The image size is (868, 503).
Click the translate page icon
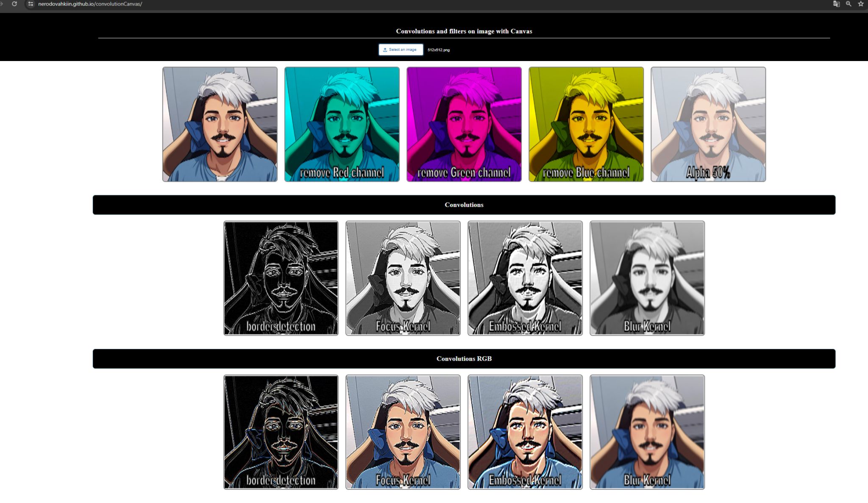tap(836, 4)
